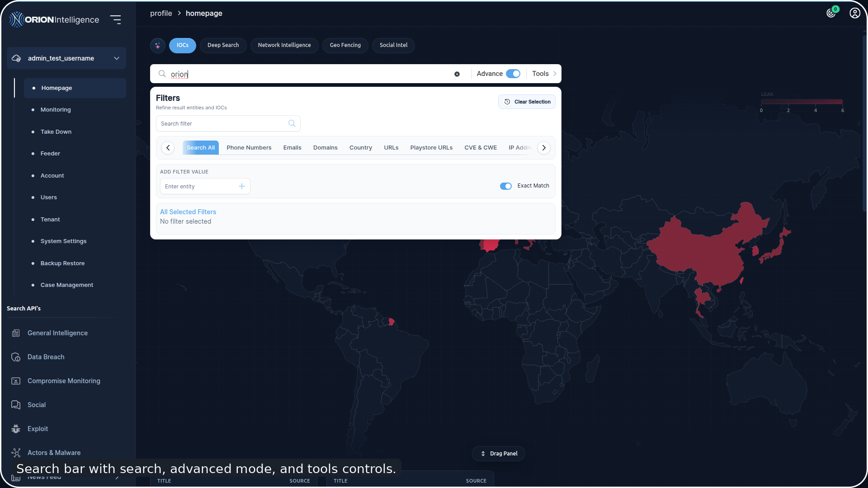Open Compromise Monitoring from the sidebar

pos(64,381)
